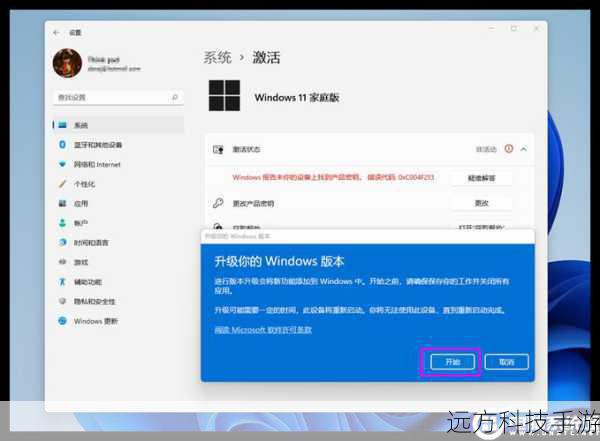Click the personalization brush icon
600x441 pixels.
point(62,184)
